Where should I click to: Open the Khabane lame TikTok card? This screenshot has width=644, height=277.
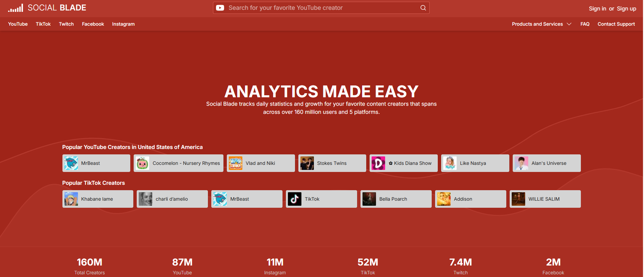pos(98,199)
